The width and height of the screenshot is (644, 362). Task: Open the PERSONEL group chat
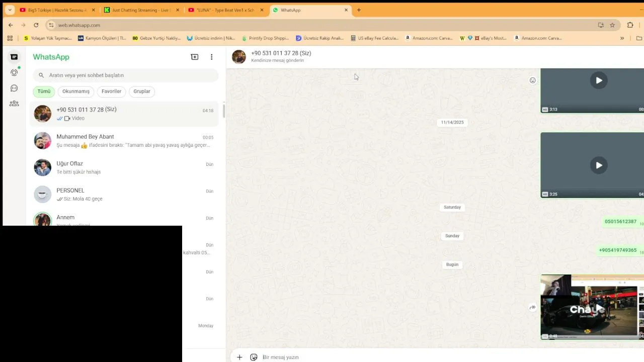(x=124, y=195)
